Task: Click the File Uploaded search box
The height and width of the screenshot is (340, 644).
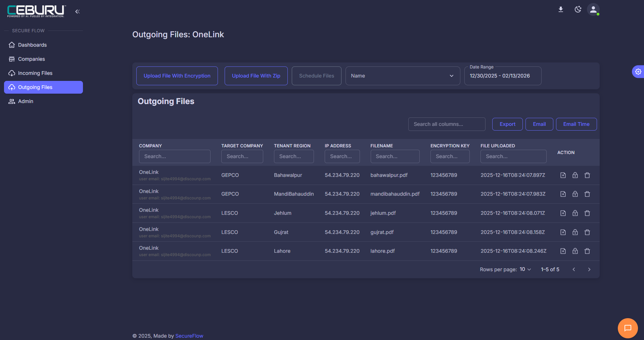Action: click(x=513, y=156)
